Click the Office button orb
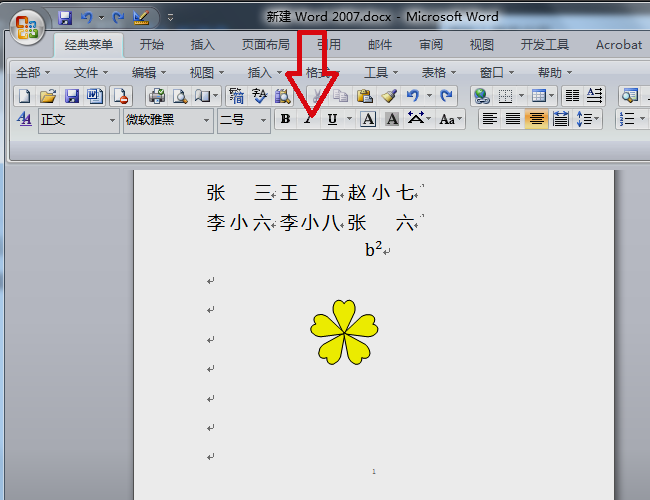 pos(27,25)
